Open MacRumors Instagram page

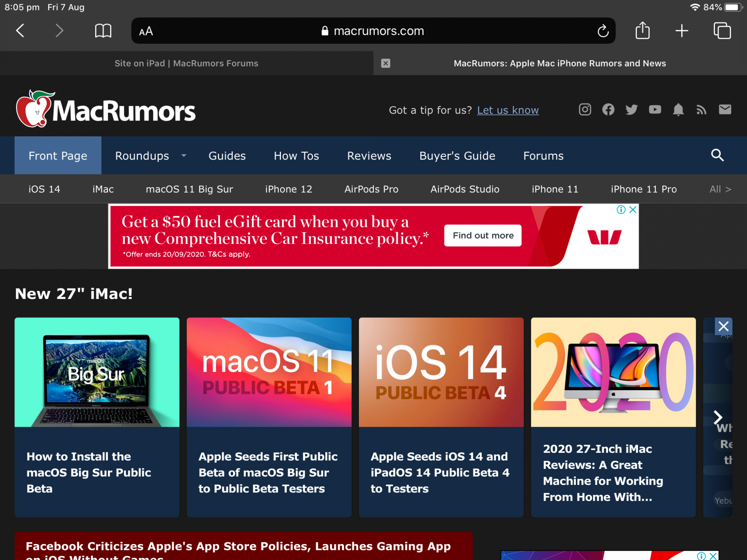pos(585,109)
